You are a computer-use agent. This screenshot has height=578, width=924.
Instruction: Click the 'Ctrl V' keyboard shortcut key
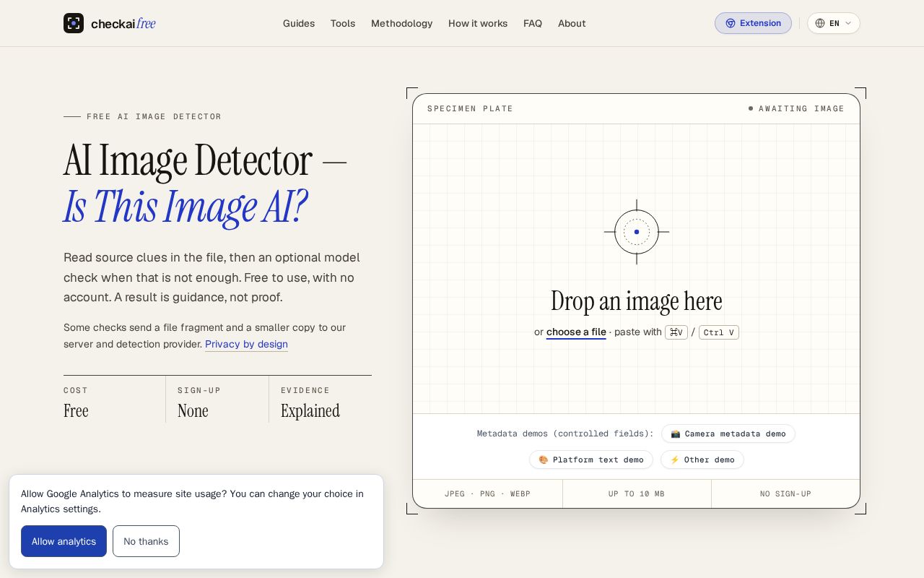pyautogui.click(x=718, y=332)
